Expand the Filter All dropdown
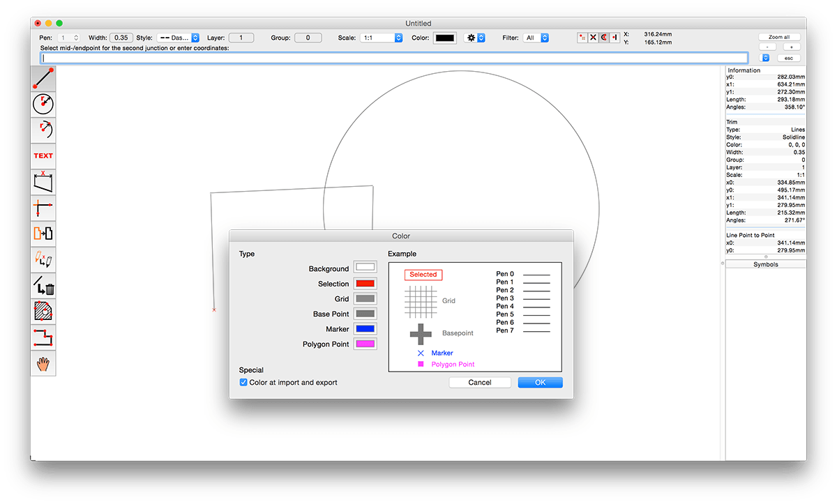Viewport: 837px width, 504px height. pos(536,38)
